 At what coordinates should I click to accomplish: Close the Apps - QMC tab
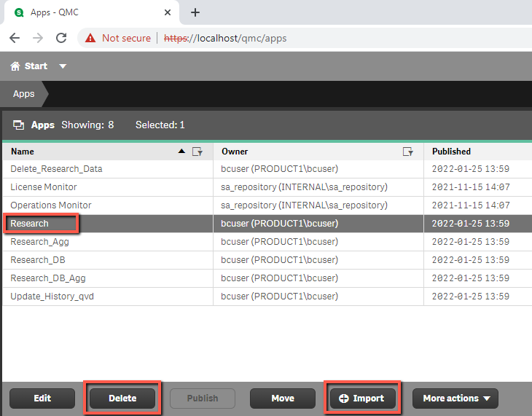[x=168, y=12]
